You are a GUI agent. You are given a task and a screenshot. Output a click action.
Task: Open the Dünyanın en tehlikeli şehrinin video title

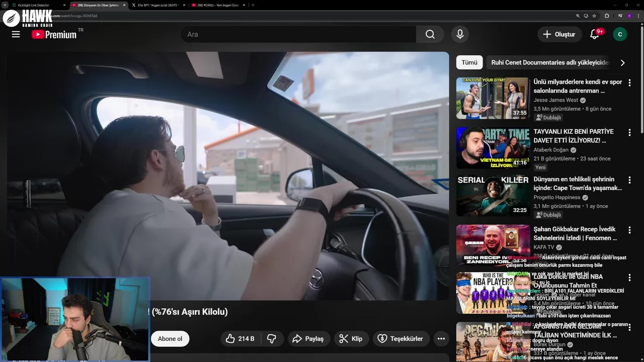point(578,184)
